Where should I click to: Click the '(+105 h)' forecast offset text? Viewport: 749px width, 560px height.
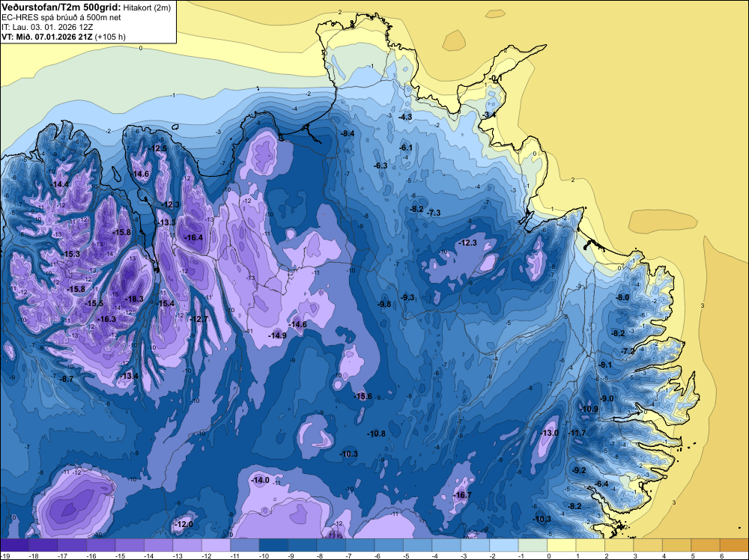(x=110, y=37)
